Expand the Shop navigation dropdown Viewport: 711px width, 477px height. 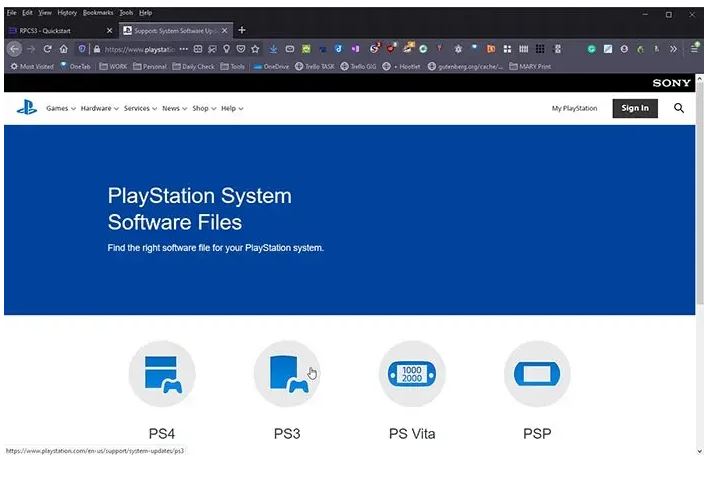tap(204, 108)
